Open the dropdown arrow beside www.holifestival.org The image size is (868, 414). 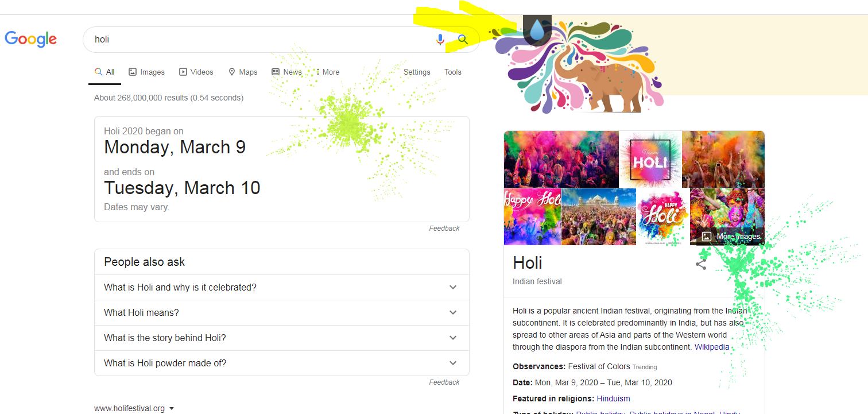tap(172, 409)
